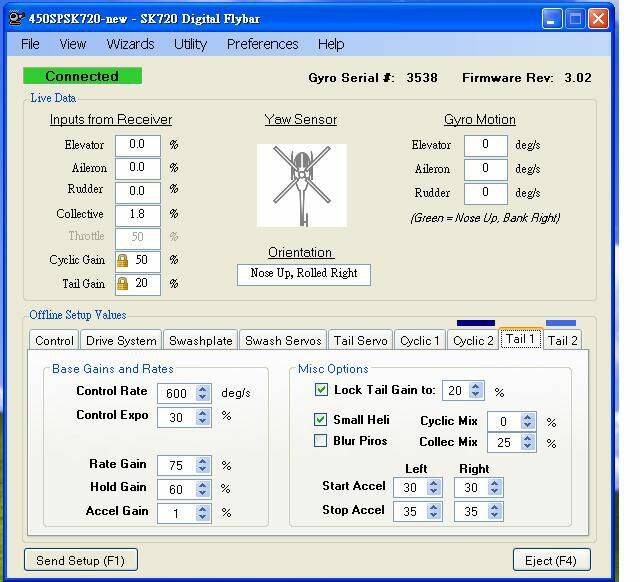
Task: Switch to the Cyclic 2 tab
Action: point(473,340)
